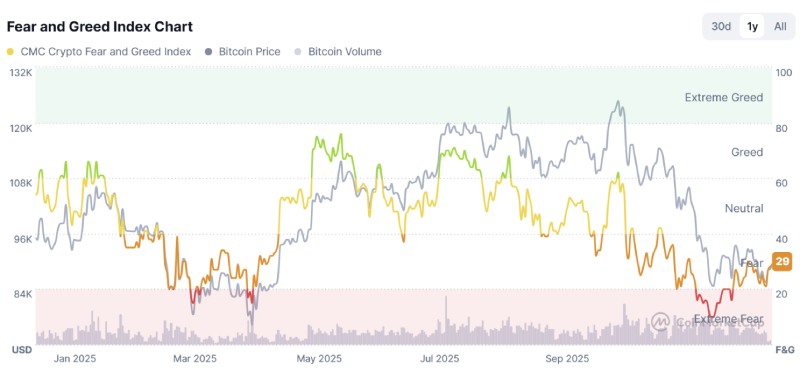800x378 pixels.
Task: Click the dark gray Bitcoin Price dot
Action: pos(208,52)
